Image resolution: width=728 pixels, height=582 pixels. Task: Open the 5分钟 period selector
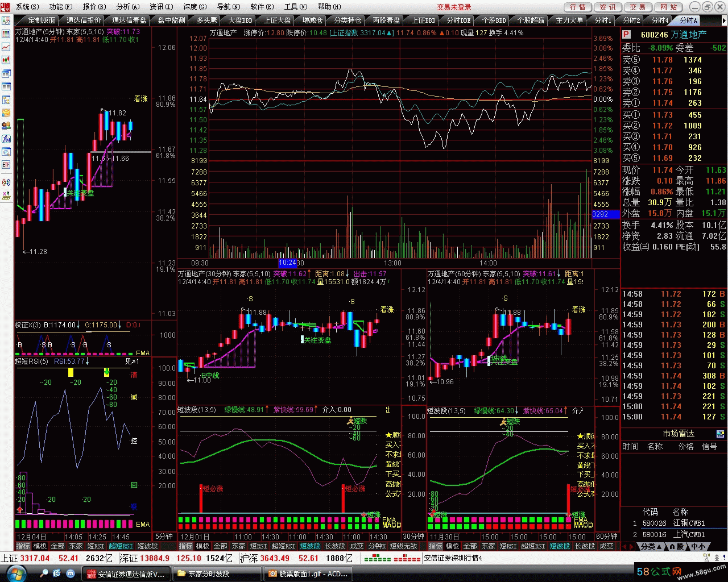point(164,536)
